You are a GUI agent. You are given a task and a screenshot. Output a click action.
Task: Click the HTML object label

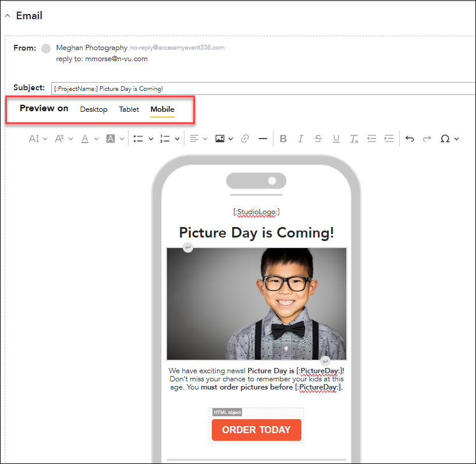(227, 412)
